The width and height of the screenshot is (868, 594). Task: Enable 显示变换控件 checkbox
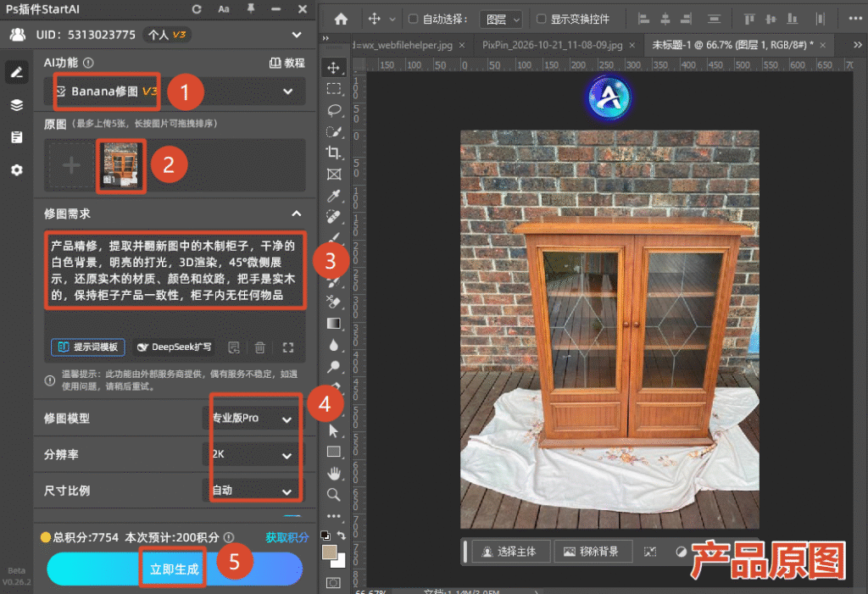pos(542,19)
